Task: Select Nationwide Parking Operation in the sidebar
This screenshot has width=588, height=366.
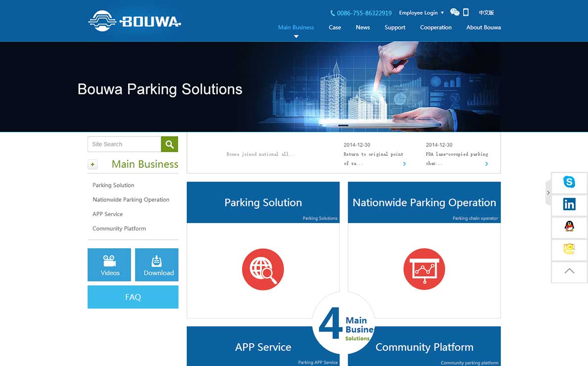Action: (131, 199)
